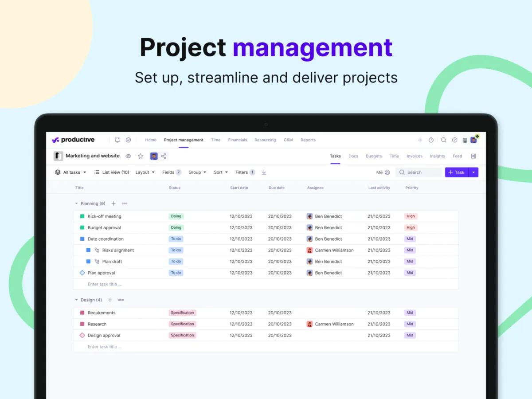The width and height of the screenshot is (532, 399).
Task: Collapse the Planning group
Action: [76, 203]
